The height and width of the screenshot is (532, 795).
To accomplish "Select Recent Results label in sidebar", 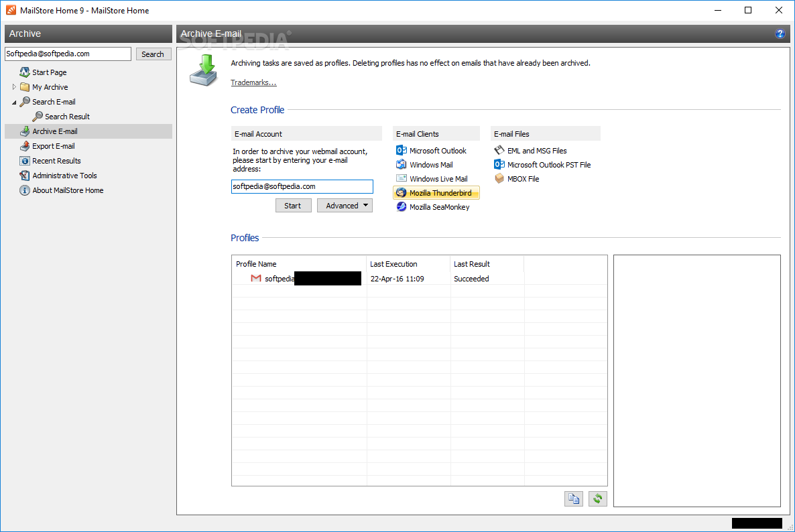I will [x=56, y=161].
